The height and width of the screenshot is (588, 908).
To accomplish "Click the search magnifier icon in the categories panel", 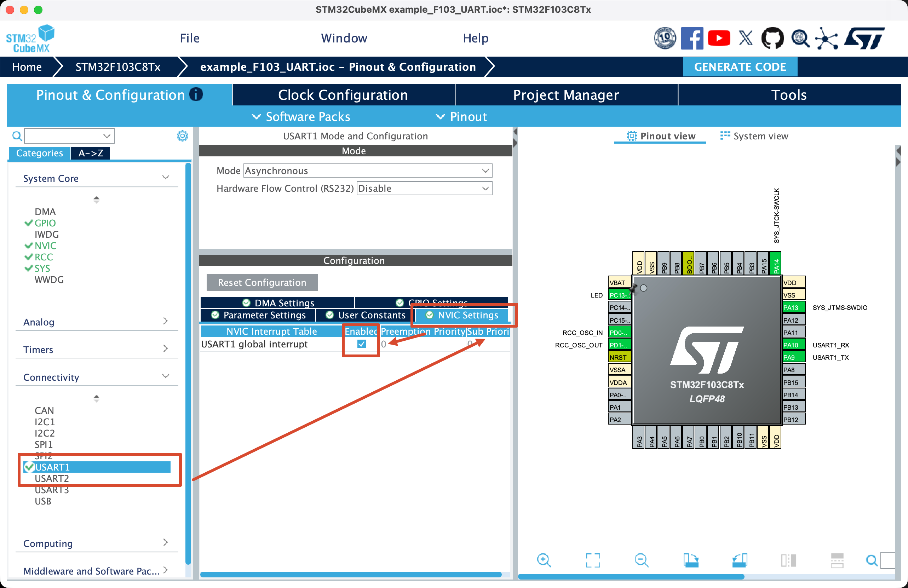I will pyautogui.click(x=17, y=136).
